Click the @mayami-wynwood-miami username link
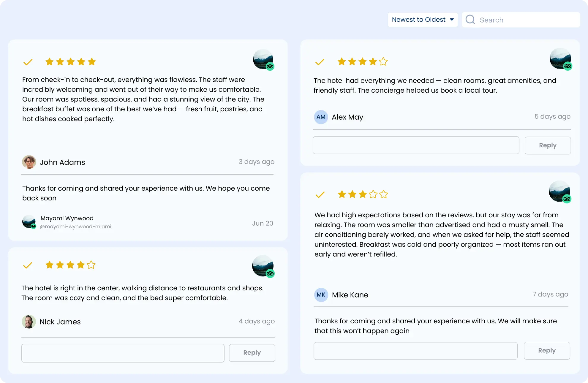The height and width of the screenshot is (383, 588). click(x=76, y=226)
